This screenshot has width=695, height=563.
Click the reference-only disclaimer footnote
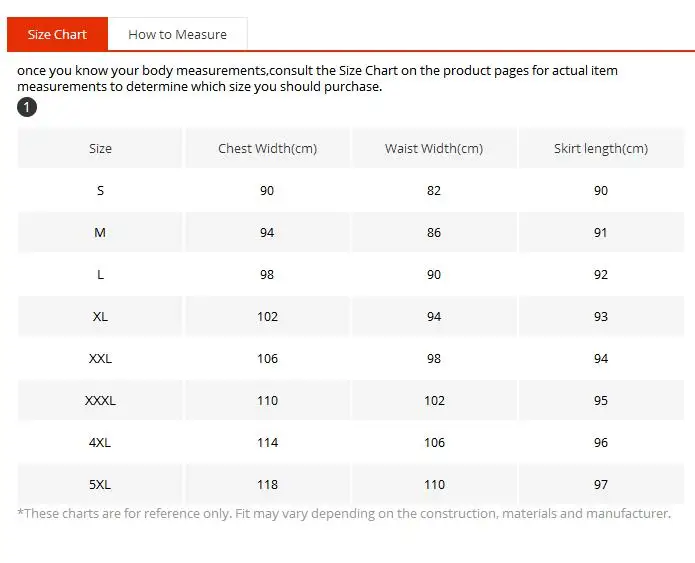(x=344, y=513)
